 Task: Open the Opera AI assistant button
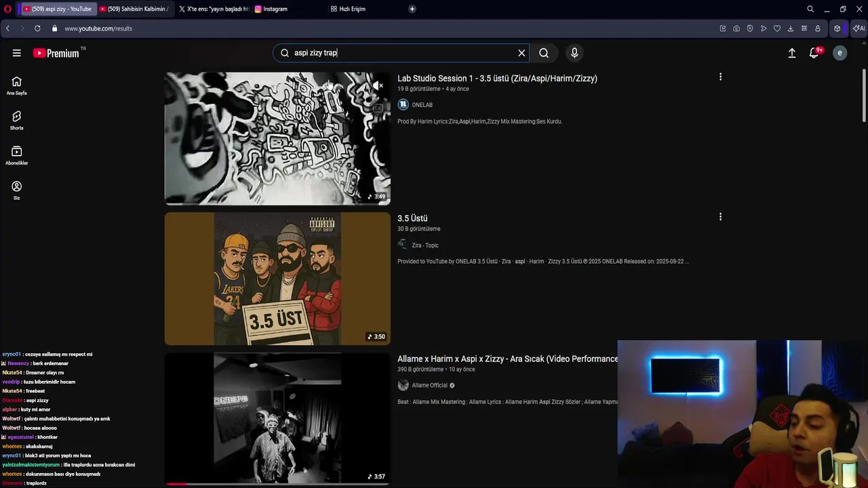[x=859, y=28]
